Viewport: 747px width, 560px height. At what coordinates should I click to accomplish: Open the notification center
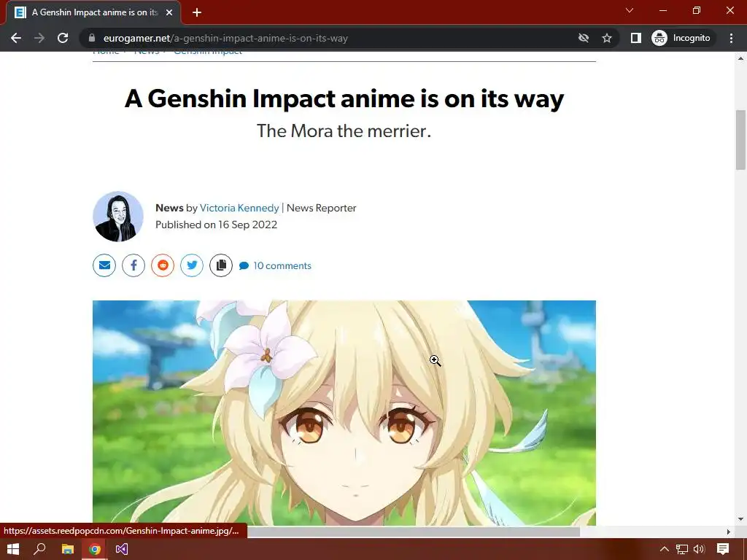pyautogui.click(x=723, y=549)
